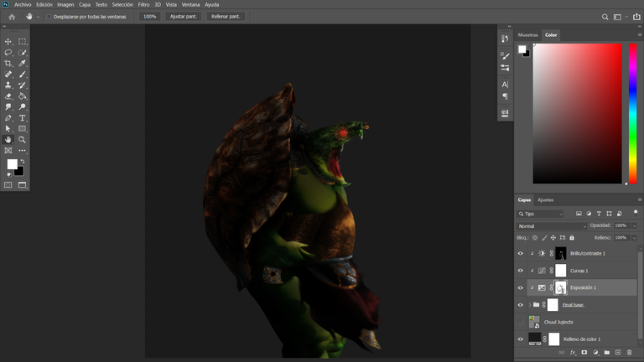Open the Color panel options menu
The height and width of the screenshot is (362, 644).
point(640,35)
